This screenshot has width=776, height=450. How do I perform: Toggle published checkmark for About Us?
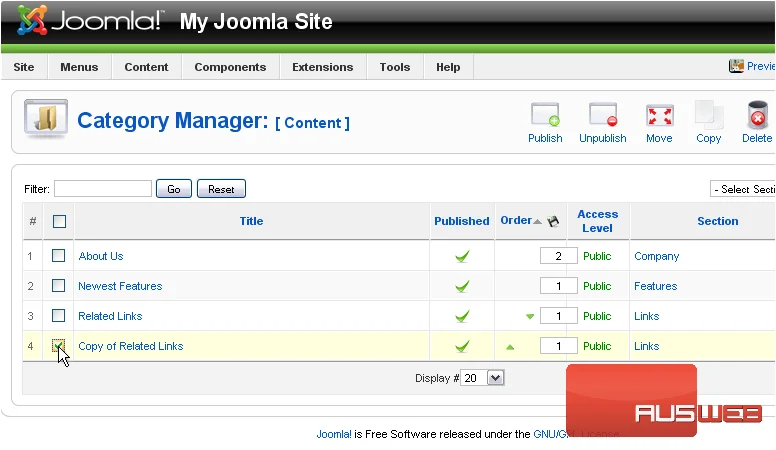click(462, 256)
